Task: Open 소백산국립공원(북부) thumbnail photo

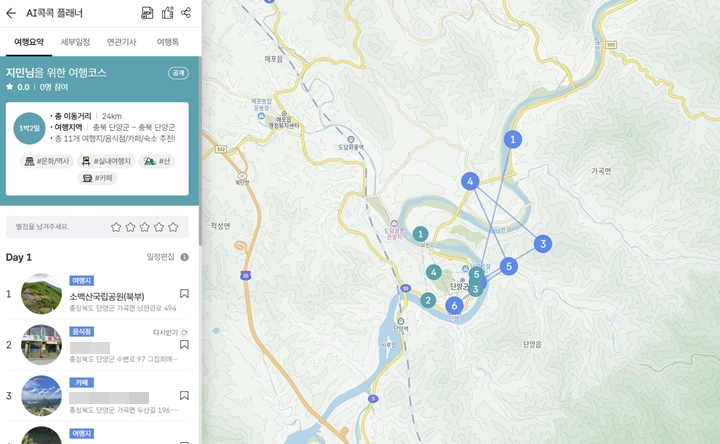Action: coord(41,294)
